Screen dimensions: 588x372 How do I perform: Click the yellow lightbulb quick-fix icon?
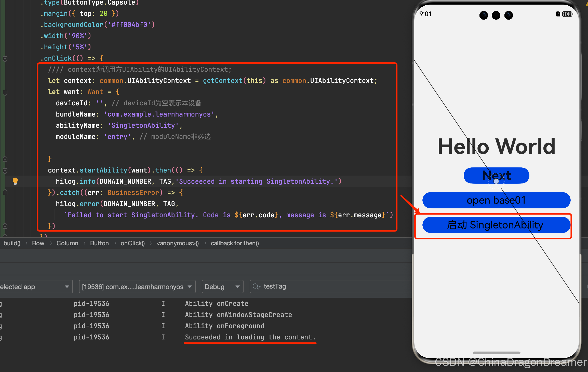tap(15, 181)
